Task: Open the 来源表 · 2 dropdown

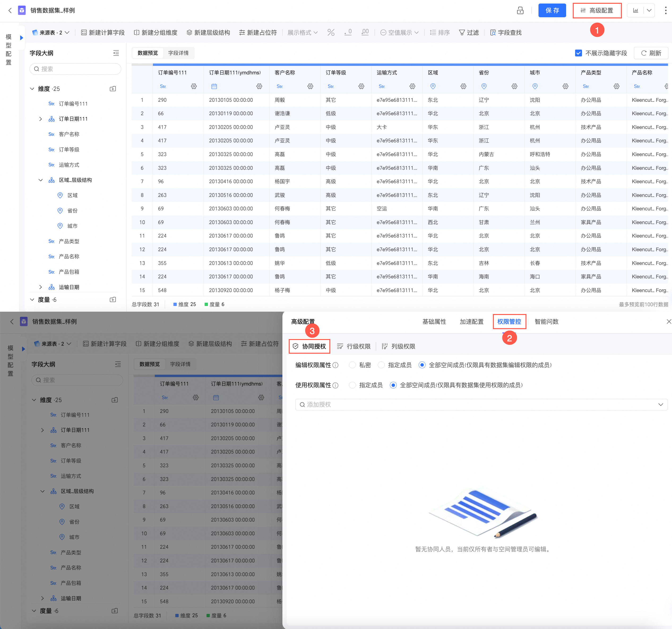Action: 51,32
